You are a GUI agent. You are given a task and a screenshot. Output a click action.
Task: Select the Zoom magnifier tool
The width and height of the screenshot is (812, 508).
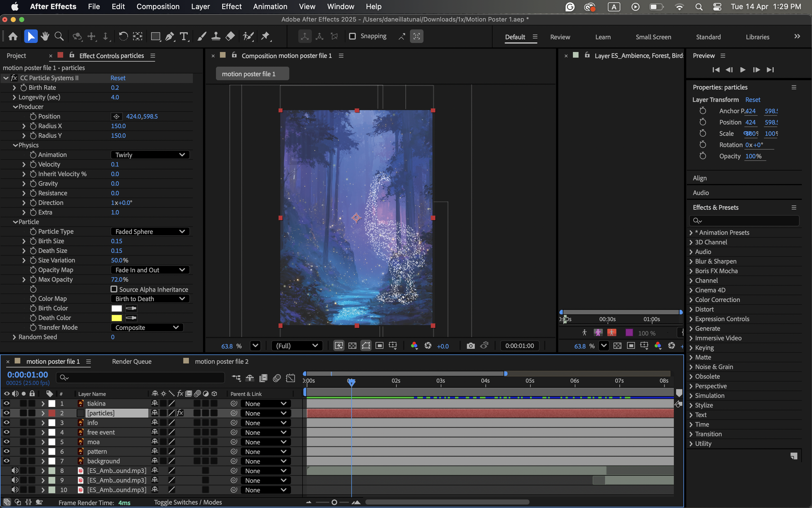pos(59,36)
